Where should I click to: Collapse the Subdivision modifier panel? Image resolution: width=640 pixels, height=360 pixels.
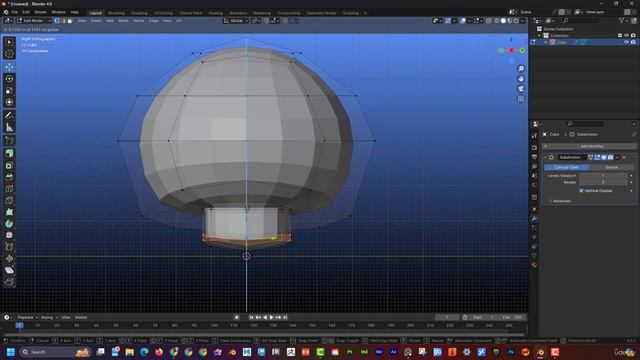point(546,157)
